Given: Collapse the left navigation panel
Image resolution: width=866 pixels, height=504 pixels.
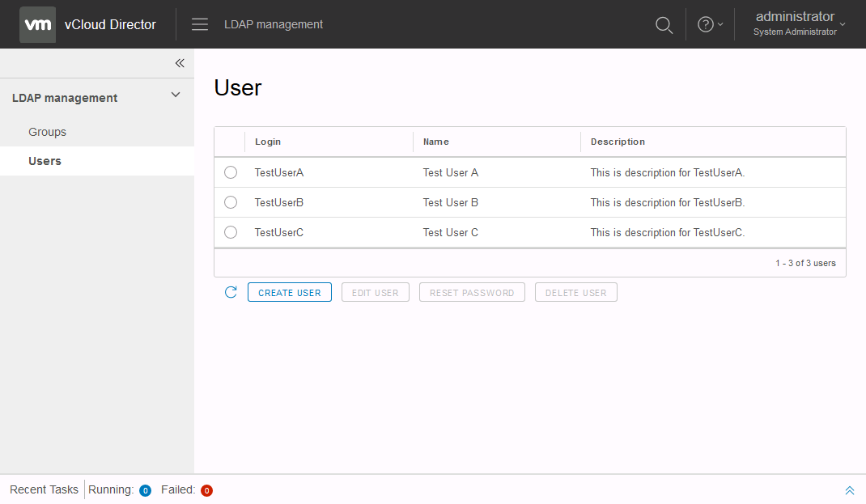Looking at the screenshot, I should click(x=180, y=63).
